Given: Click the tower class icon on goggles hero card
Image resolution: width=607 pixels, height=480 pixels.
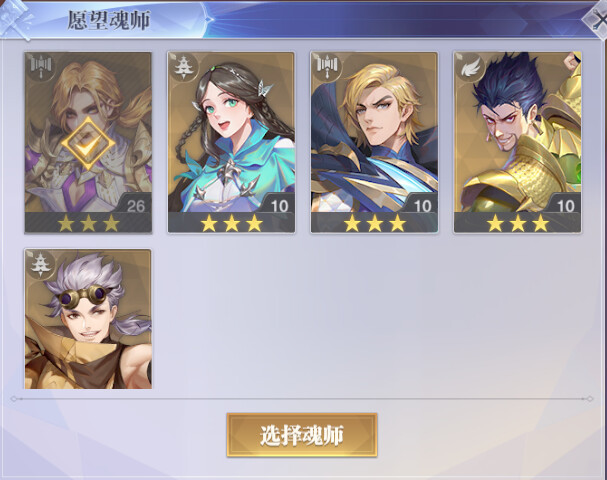Looking at the screenshot, I should click(39, 264).
